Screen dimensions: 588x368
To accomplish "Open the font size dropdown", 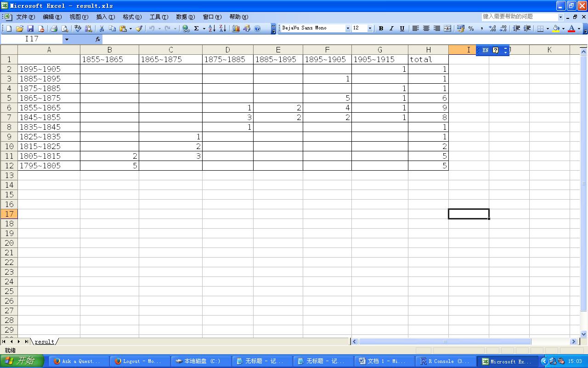I will (x=370, y=28).
